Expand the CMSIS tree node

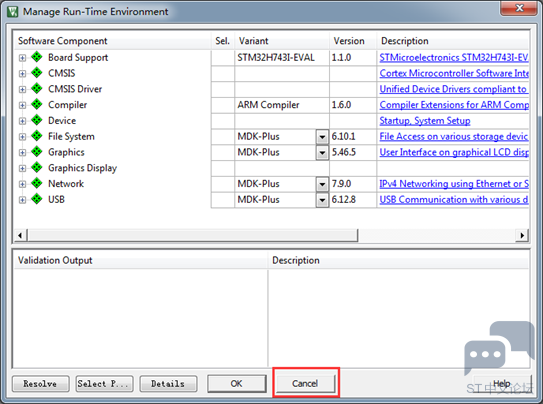pos(22,74)
